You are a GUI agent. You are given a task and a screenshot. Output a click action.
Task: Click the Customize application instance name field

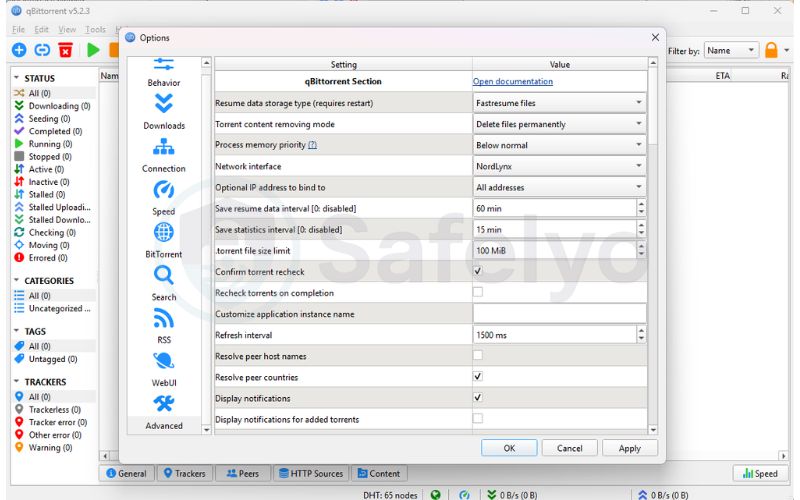click(560, 314)
